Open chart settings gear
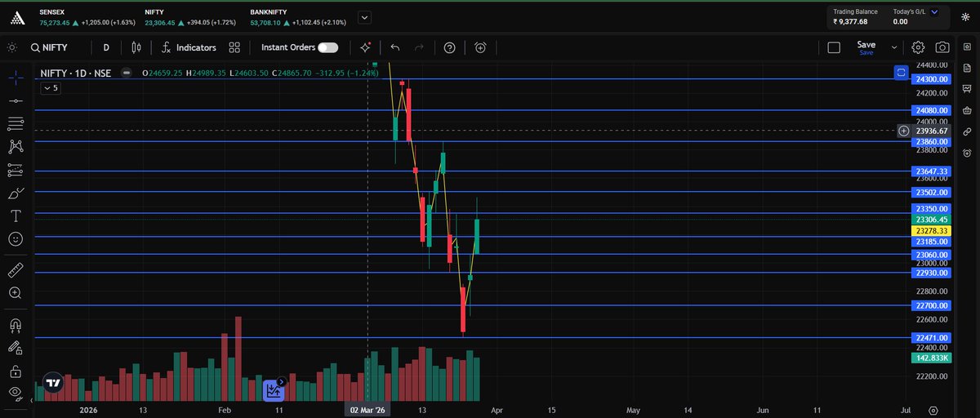Viewport: 980px width, 418px height. 918,47
